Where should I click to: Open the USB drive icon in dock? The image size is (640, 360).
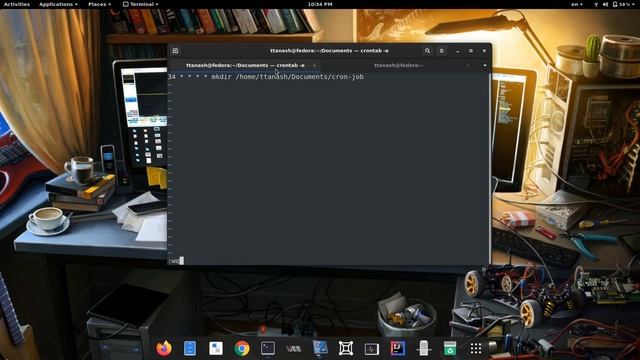pyautogui.click(x=424, y=348)
